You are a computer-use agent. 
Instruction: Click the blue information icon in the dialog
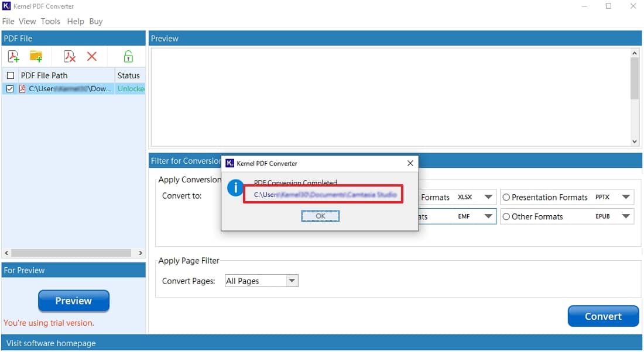[235, 188]
